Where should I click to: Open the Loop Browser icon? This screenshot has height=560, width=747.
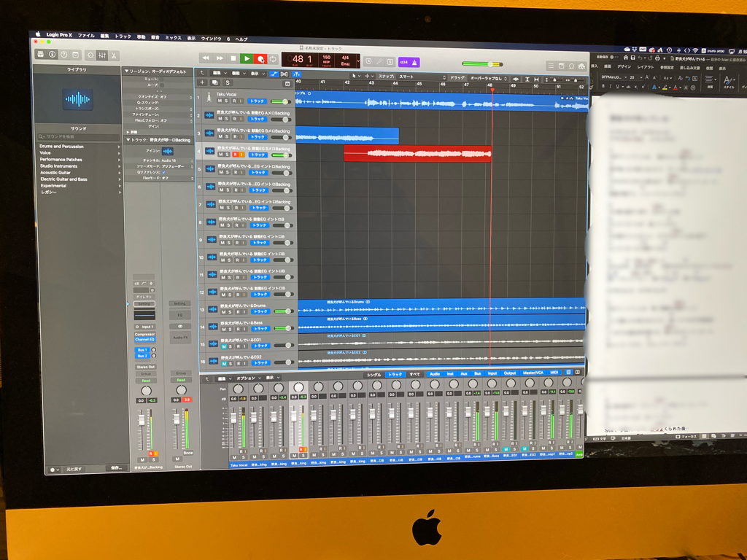click(572, 66)
